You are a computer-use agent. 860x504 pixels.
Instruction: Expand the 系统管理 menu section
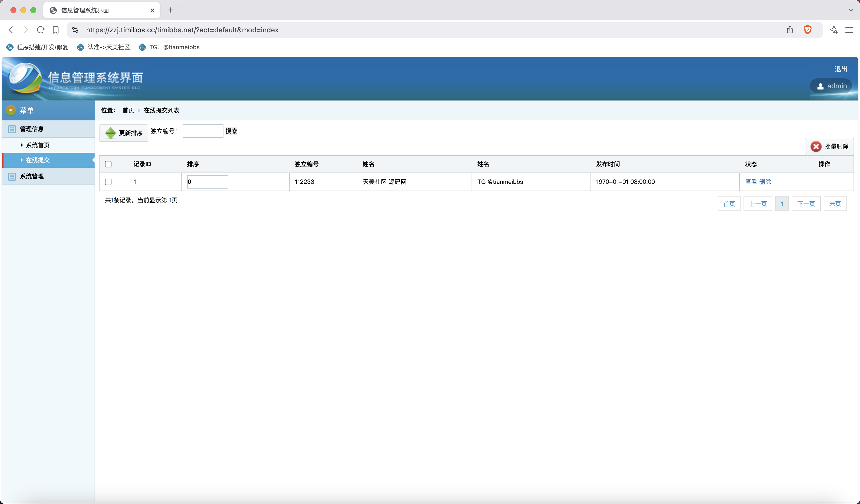(x=49, y=176)
